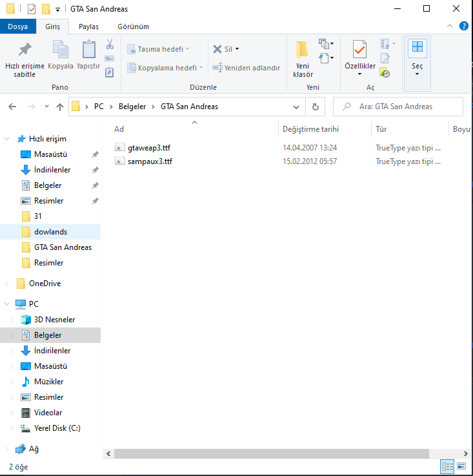Pin folder with Hızlı erişime sabitle
The width and height of the screenshot is (473, 476).
click(x=25, y=59)
